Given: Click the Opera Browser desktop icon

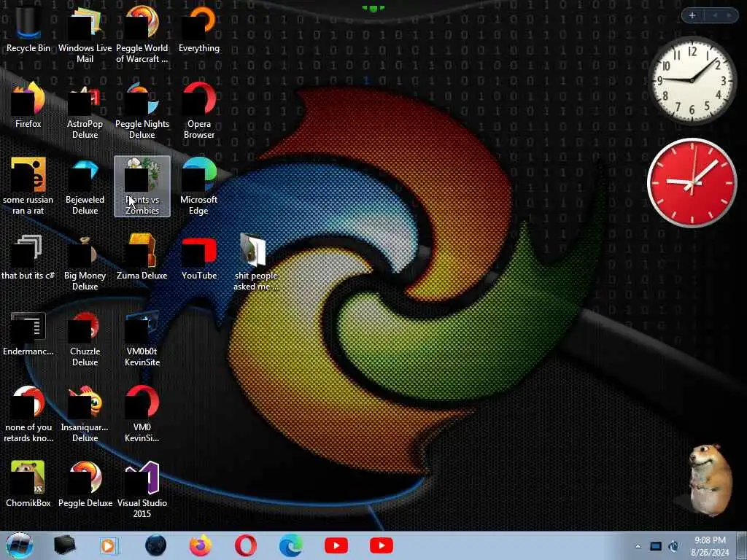Looking at the screenshot, I should click(199, 111).
